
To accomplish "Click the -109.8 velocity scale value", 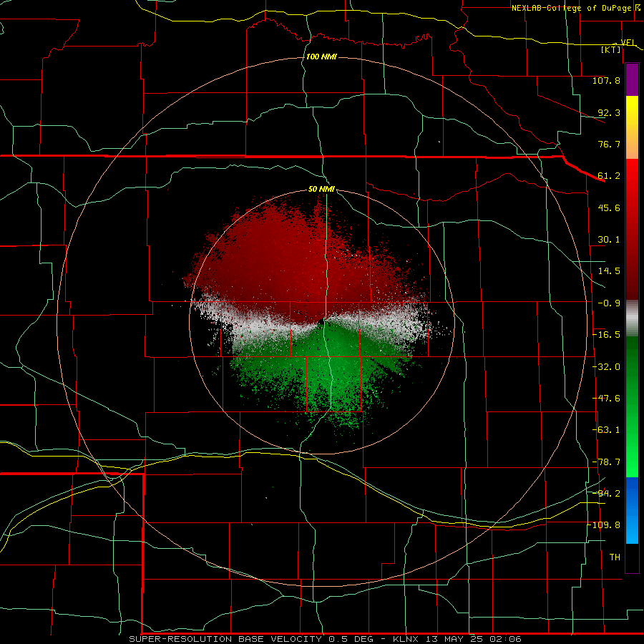I will tap(604, 525).
